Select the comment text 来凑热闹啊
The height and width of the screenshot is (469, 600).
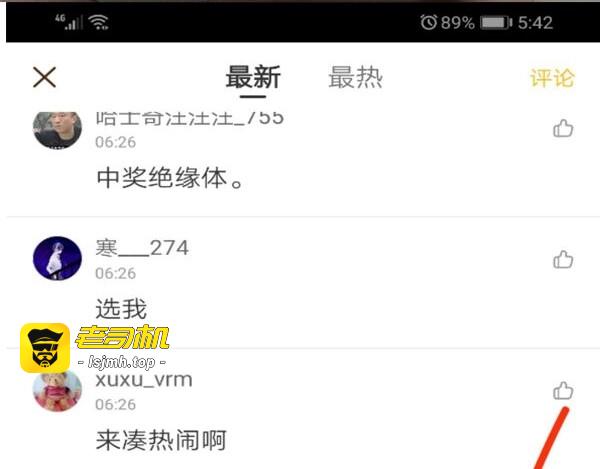pos(161,440)
